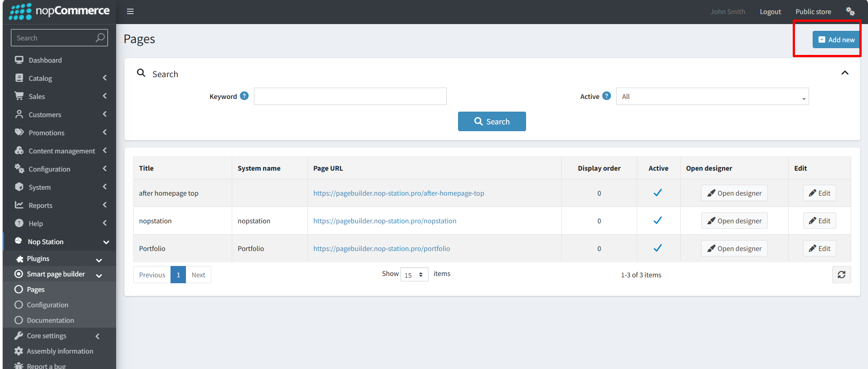
Task: Click the Help question icon in sidebar
Action: pos(19,223)
